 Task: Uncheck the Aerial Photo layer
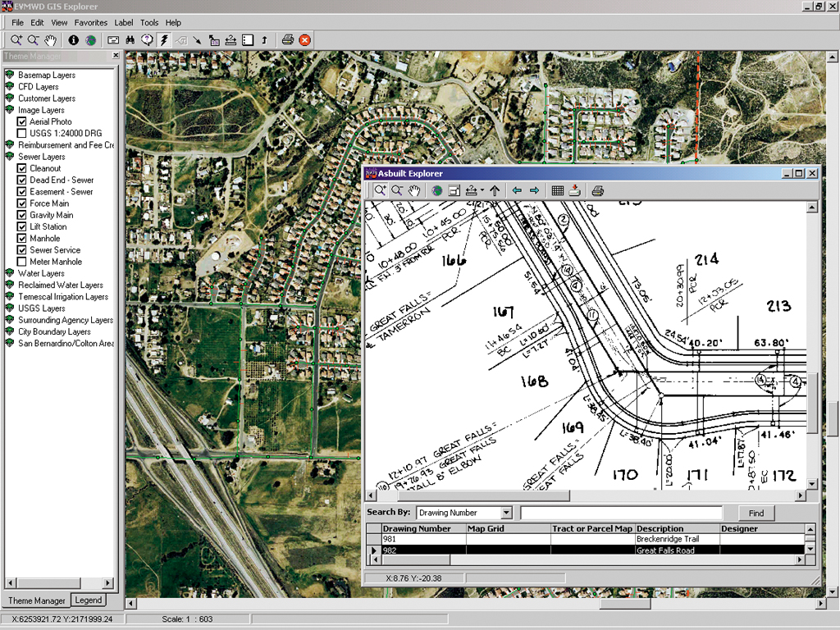22,121
